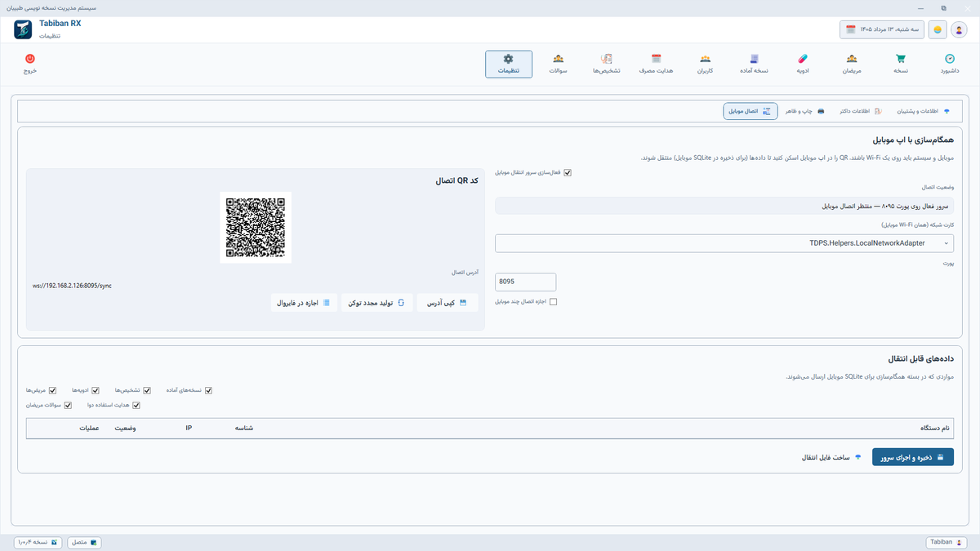Click the داده‌های قابل انتقال heading

click(x=920, y=358)
